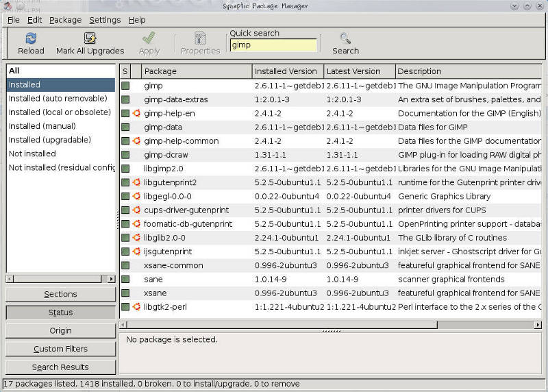Click the Apply checkmark icon
Screen dimensions: 548x392
click(149, 38)
